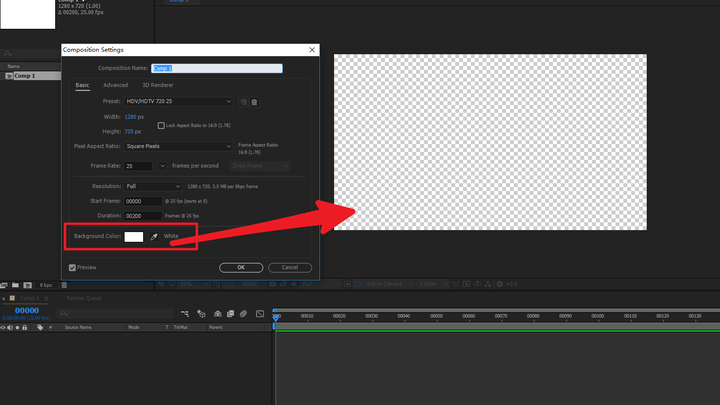Click the viewer exposure value +0.0
The height and width of the screenshot is (405, 720).
click(512, 284)
